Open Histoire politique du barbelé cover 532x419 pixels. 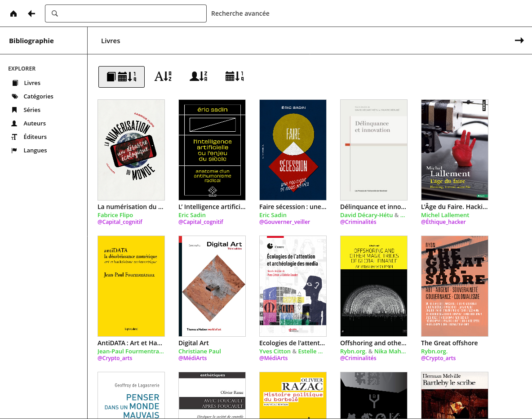tap(293, 395)
